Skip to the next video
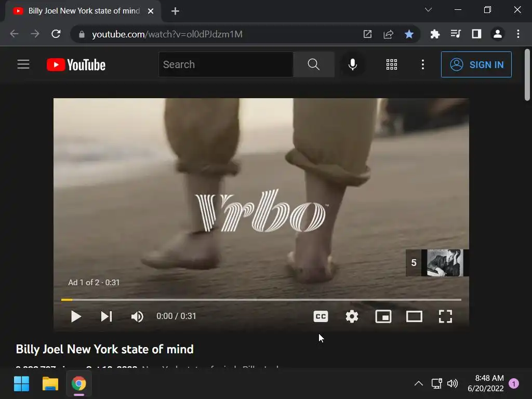Screen dimensions: 532x399 (x=106, y=316)
